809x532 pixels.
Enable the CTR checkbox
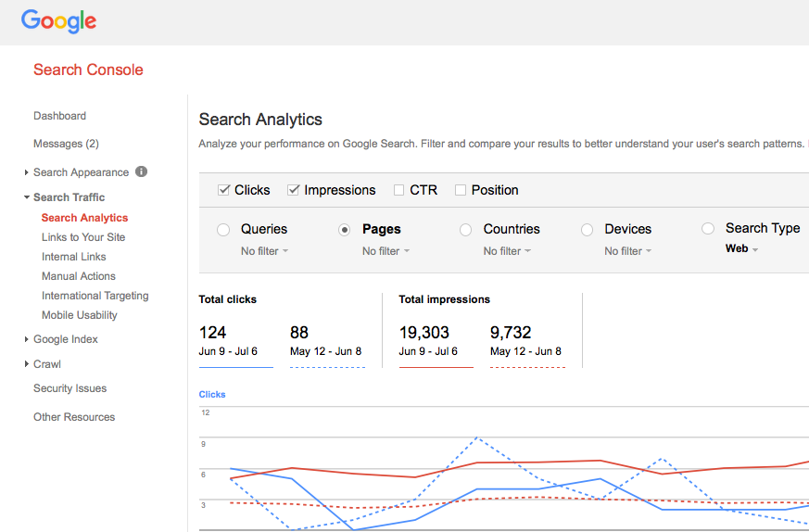pyautogui.click(x=398, y=190)
